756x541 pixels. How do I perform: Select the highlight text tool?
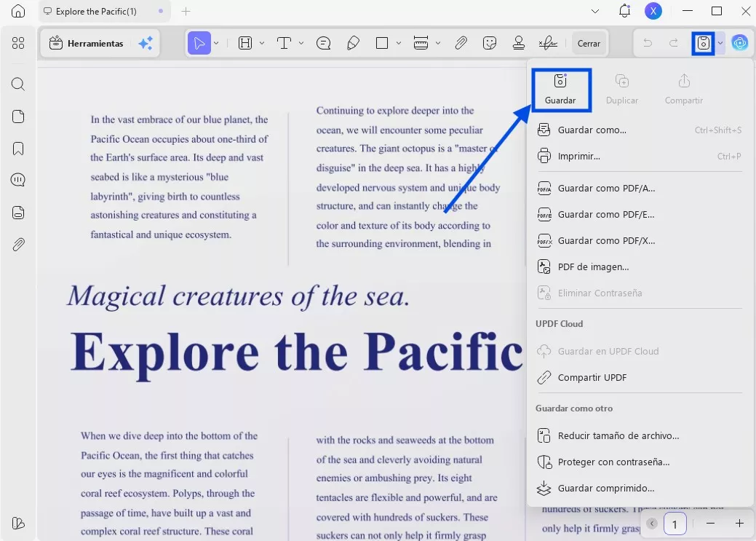pyautogui.click(x=245, y=44)
